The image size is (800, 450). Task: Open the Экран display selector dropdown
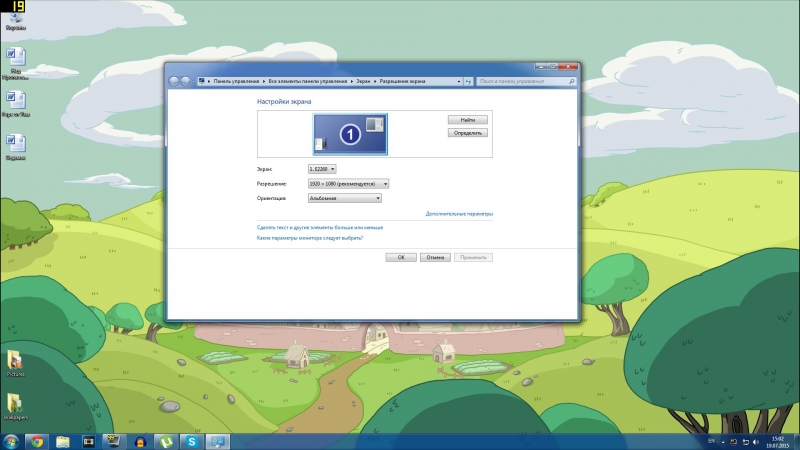321,169
